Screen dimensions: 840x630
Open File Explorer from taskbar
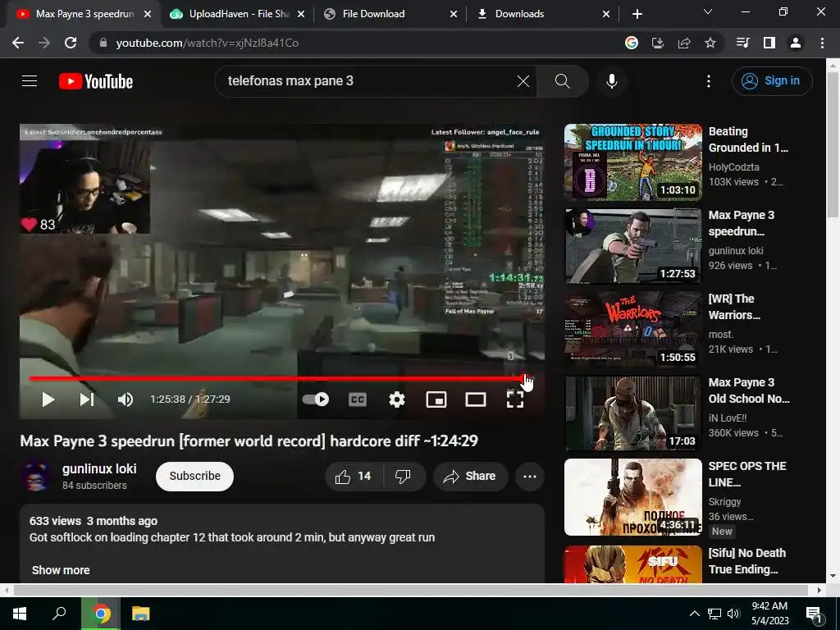pyautogui.click(x=141, y=614)
